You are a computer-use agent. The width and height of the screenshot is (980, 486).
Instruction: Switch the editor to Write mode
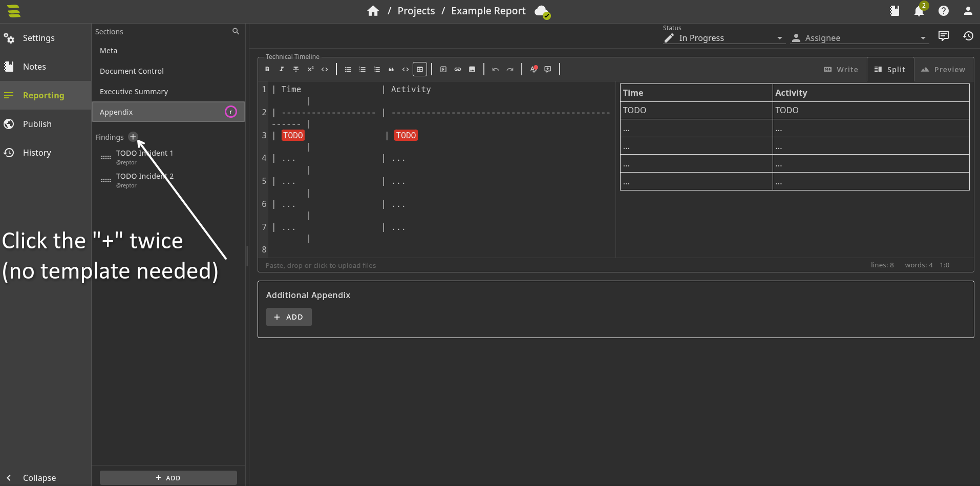841,70
